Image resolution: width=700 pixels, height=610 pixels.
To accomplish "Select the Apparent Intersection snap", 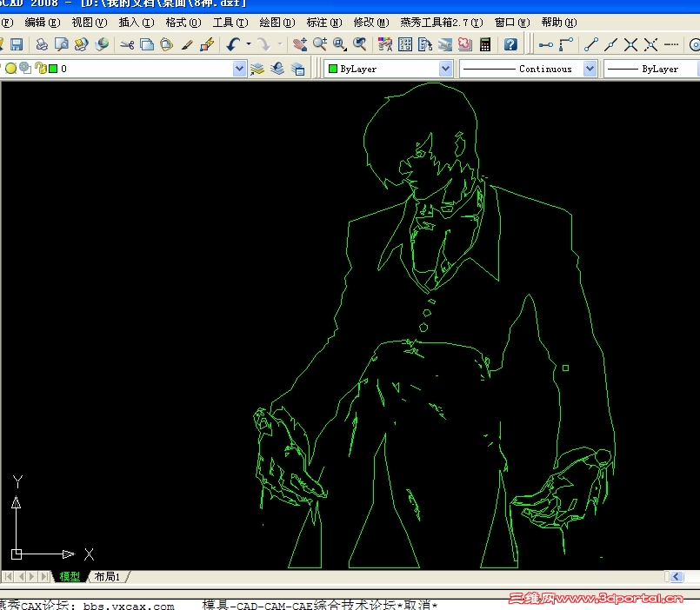I will click(x=650, y=44).
